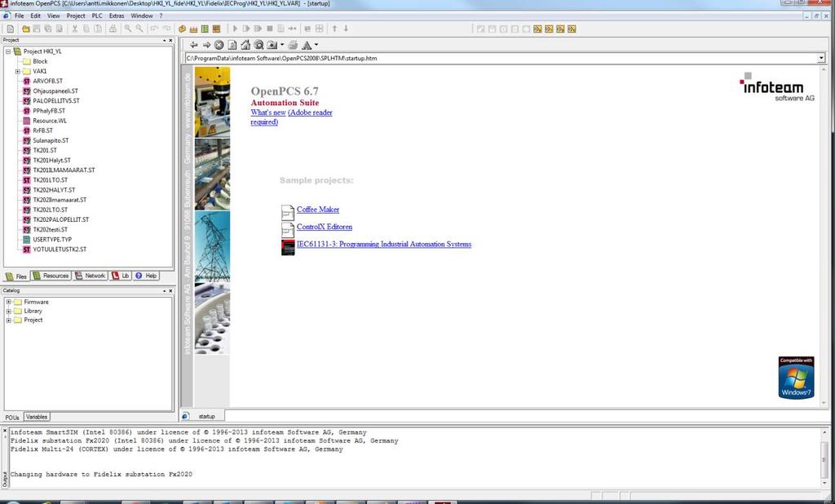
Task: Click the Favorites folder icon in browser toolbar
Action: [x=272, y=46]
